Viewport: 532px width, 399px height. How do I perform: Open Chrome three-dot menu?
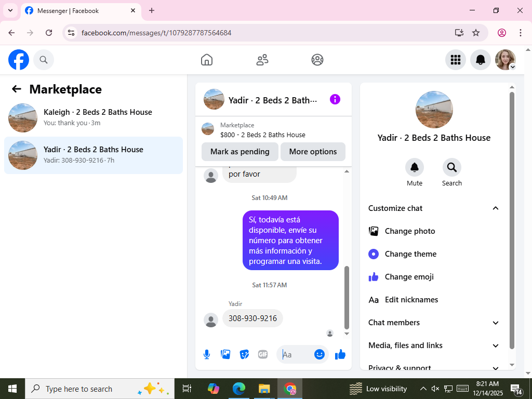click(521, 33)
